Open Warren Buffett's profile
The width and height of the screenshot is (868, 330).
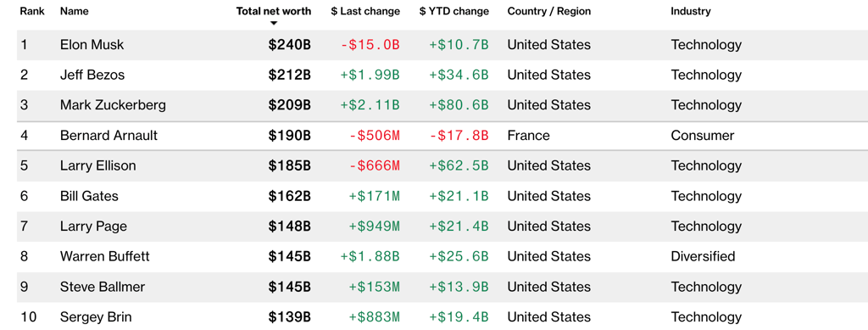click(104, 256)
